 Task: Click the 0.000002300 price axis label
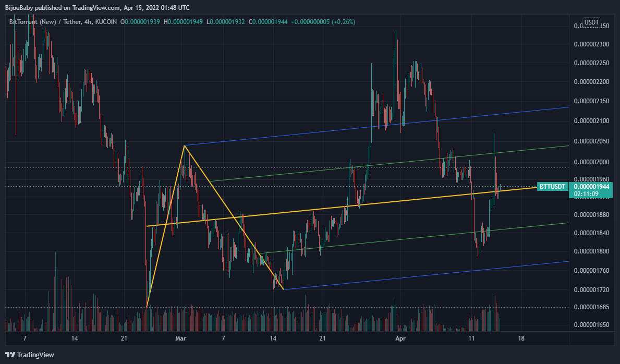point(591,44)
